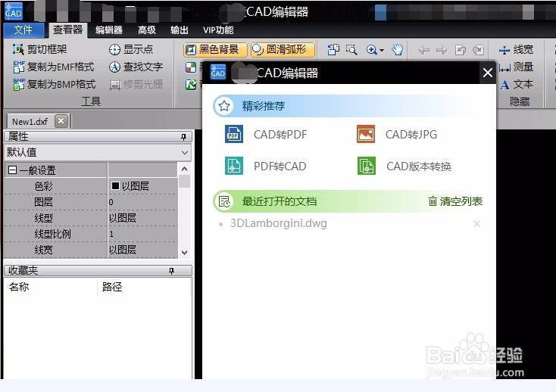Select the 剪切框架 tool
This screenshot has width=556, height=392.
(x=39, y=49)
